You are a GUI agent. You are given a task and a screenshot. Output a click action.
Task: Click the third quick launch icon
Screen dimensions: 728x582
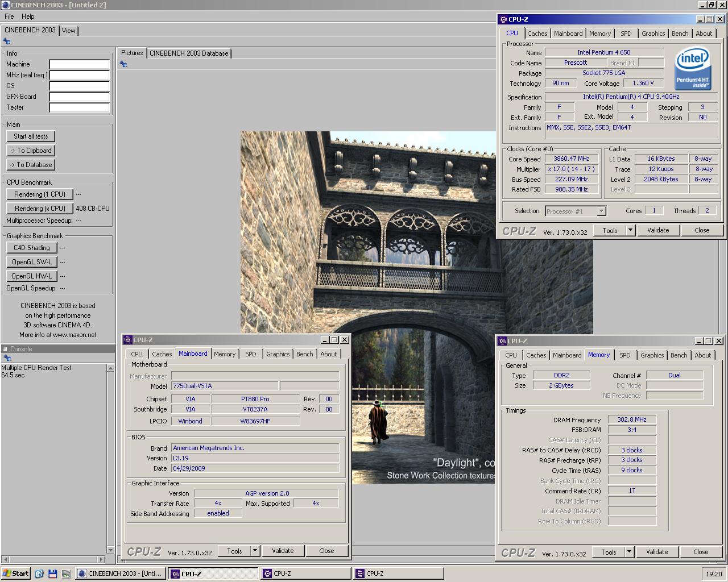point(66,573)
